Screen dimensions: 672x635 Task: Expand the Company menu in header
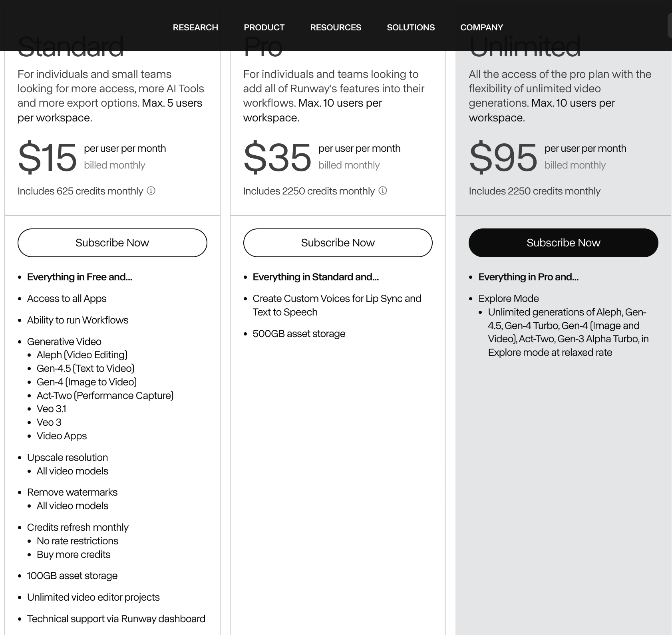point(481,28)
